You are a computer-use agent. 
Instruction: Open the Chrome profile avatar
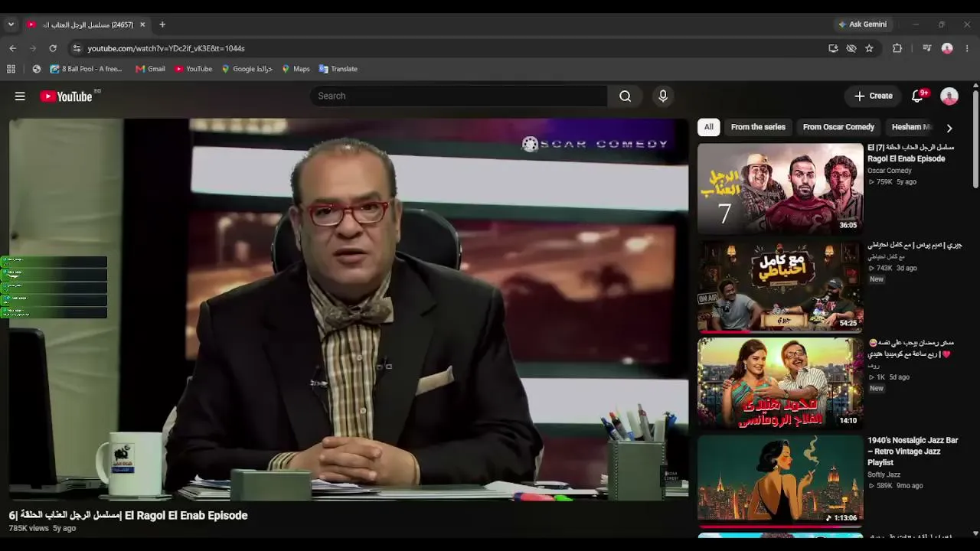pos(947,48)
